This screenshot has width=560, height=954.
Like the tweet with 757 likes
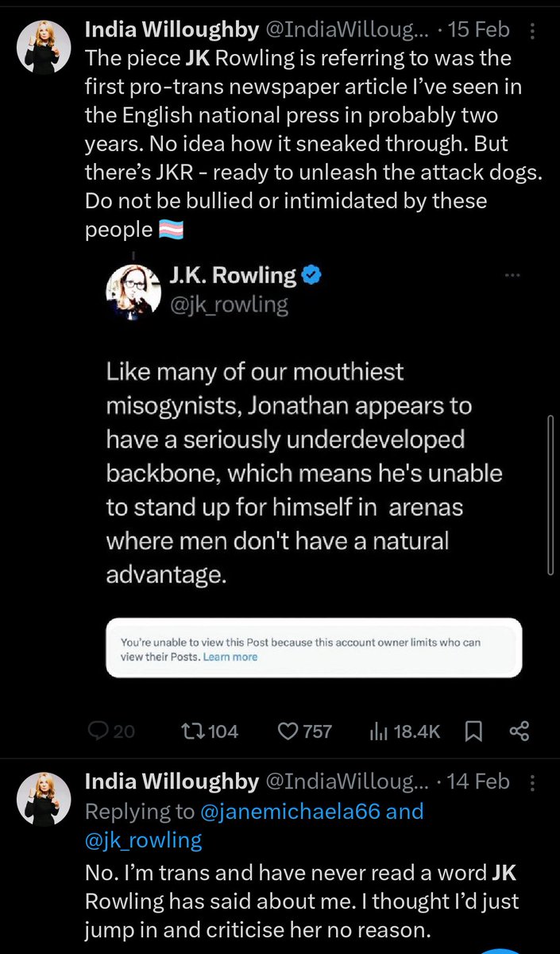[x=287, y=731]
